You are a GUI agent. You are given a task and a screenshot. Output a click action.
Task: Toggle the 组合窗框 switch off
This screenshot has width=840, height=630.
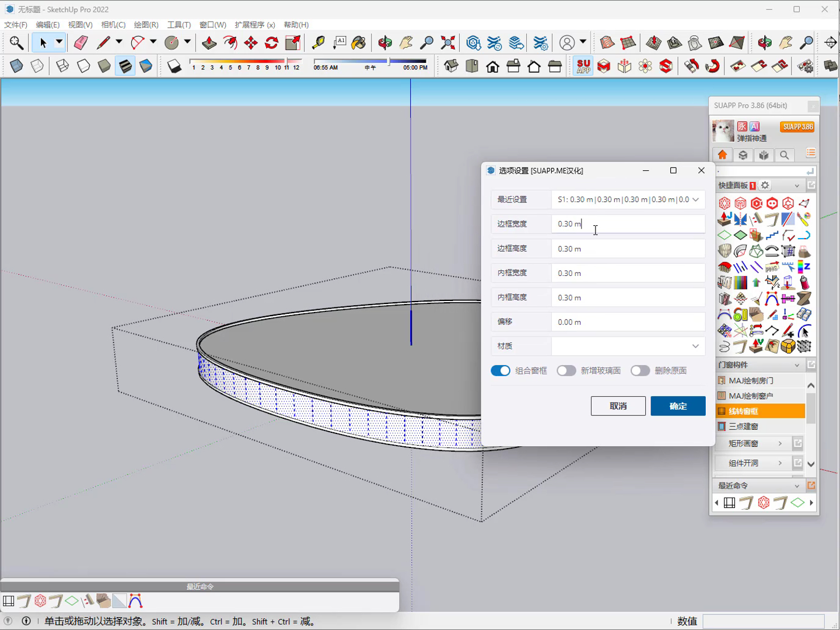[501, 371]
